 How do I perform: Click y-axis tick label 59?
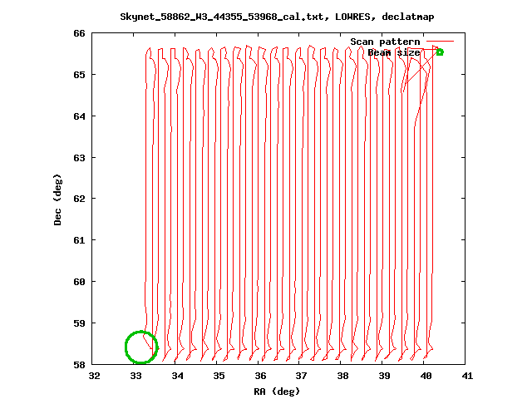click(79, 323)
